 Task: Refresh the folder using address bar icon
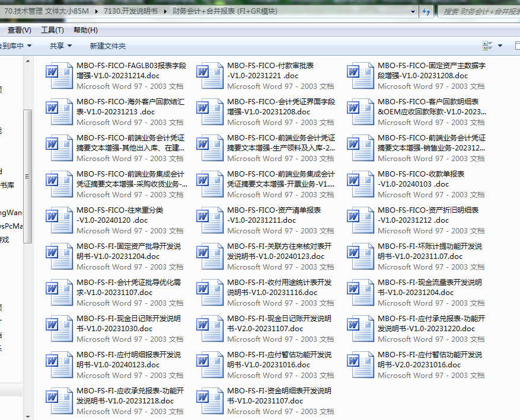click(426, 11)
